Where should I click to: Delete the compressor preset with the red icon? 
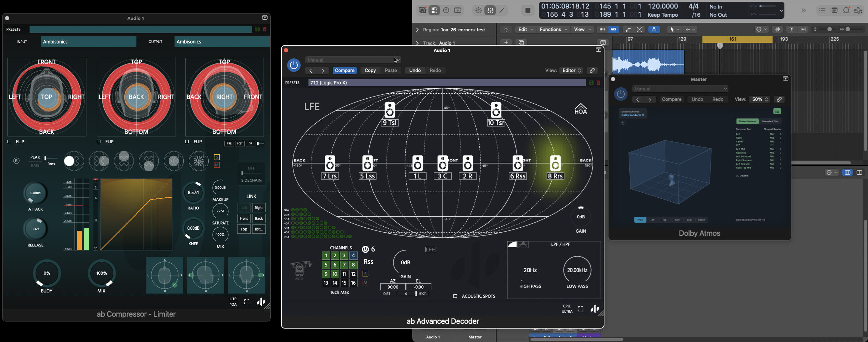(265, 29)
